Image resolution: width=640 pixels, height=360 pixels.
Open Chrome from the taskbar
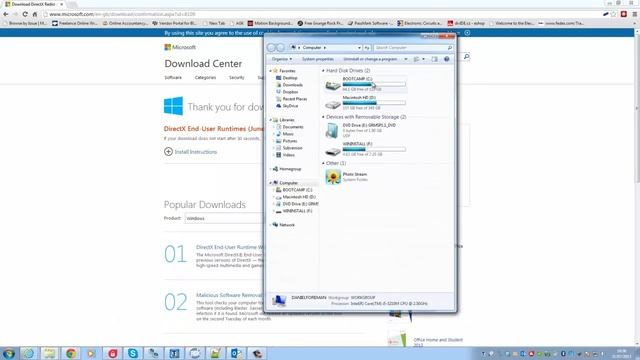pos(71,353)
